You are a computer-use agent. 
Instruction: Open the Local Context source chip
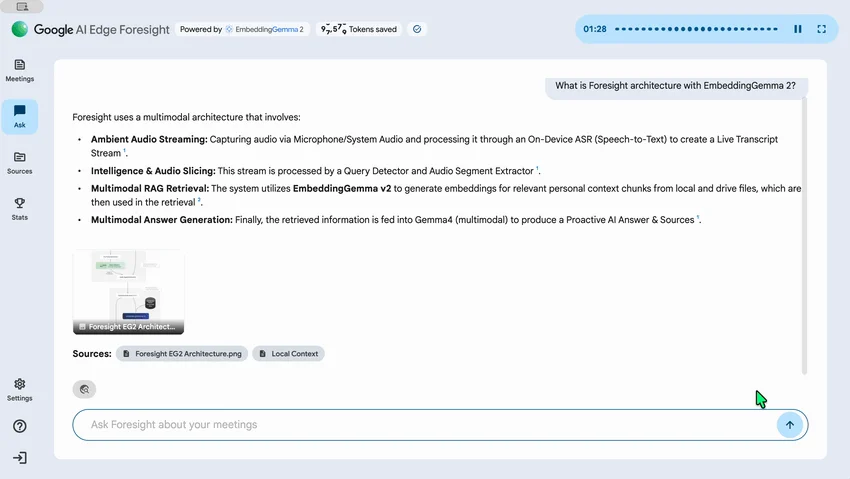click(288, 354)
